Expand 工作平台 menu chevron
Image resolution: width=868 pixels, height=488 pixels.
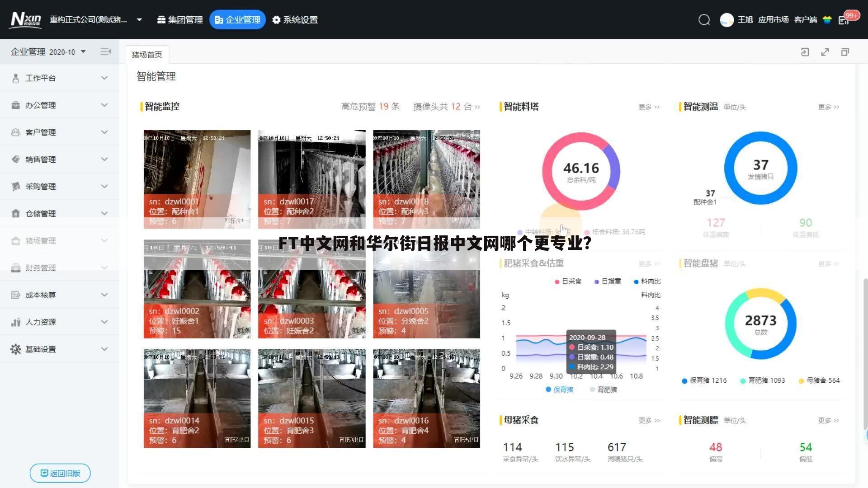coord(104,78)
